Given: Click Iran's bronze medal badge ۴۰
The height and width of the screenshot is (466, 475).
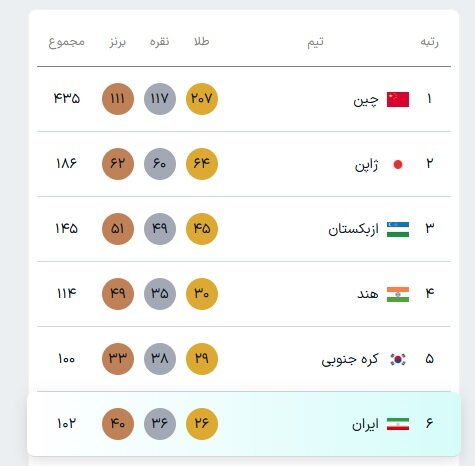Looking at the screenshot, I should pyautogui.click(x=118, y=424).
